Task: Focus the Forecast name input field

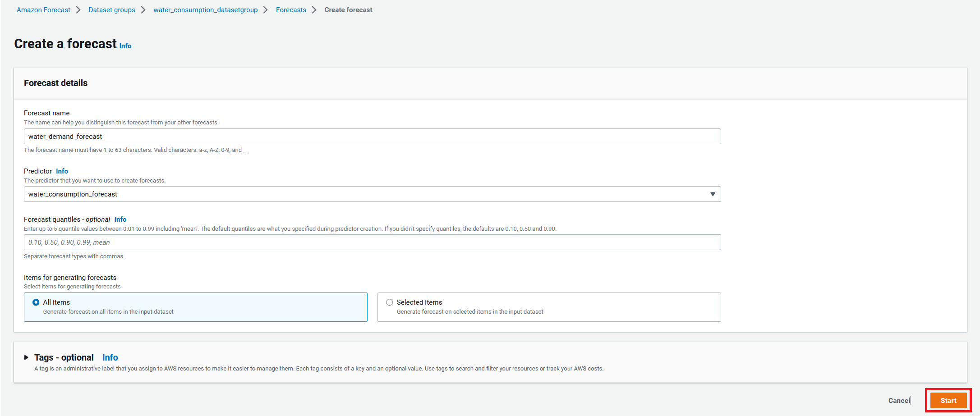Action: point(372,137)
